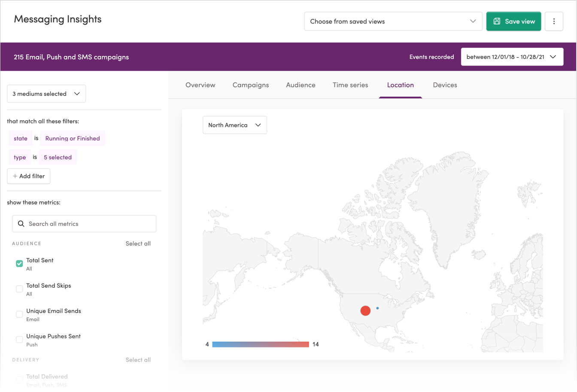Click the Running or Finished filter value
Screen dimensions: 577x392
[73, 138]
